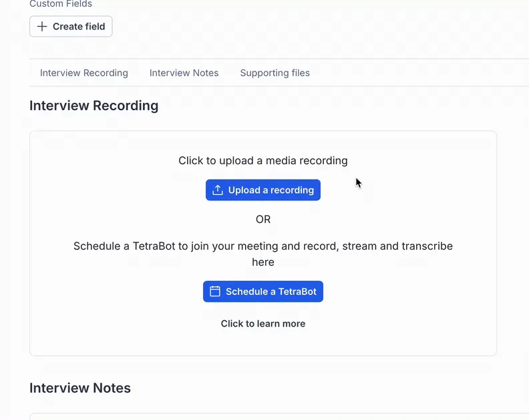The height and width of the screenshot is (420, 529).
Task: Click the 'Schedule a TetraBot to join' description
Action: pos(263,254)
